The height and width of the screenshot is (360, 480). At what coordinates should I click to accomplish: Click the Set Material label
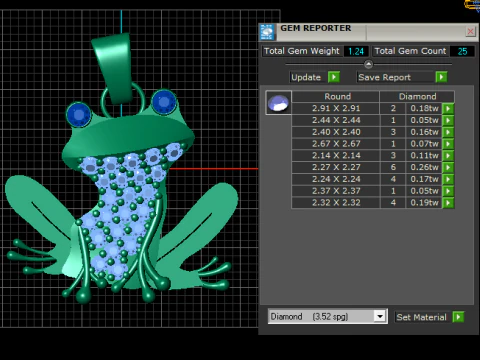click(421, 317)
